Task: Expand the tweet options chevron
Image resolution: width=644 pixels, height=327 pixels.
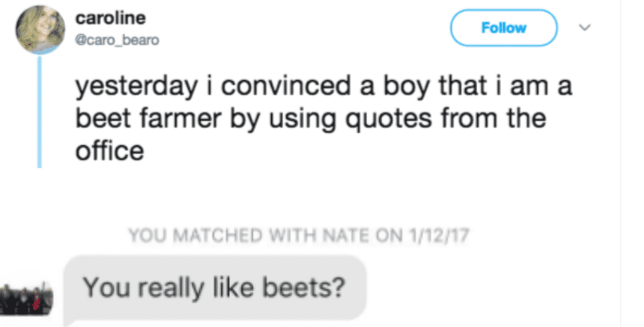Action: tap(585, 28)
